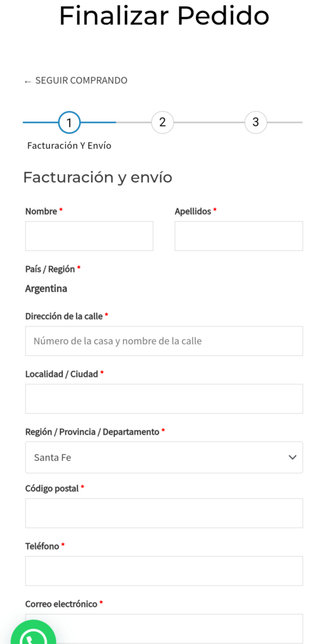Click the Argentina country text

point(46,289)
